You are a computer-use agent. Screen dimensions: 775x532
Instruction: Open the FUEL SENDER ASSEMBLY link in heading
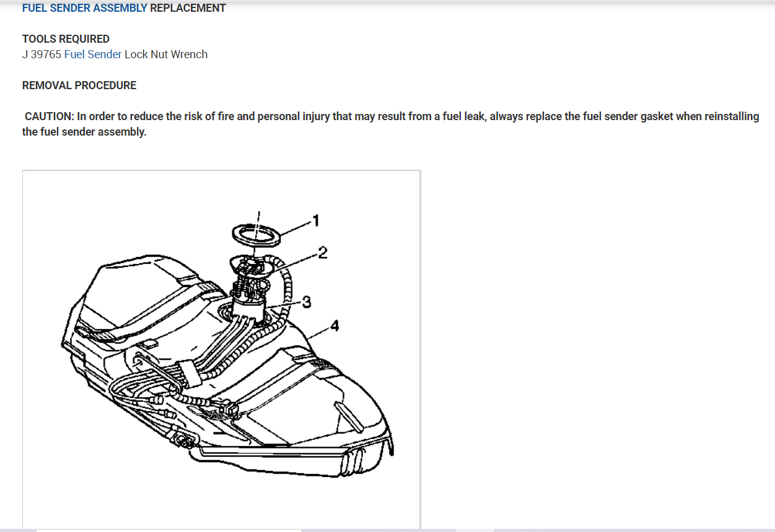tap(85, 8)
